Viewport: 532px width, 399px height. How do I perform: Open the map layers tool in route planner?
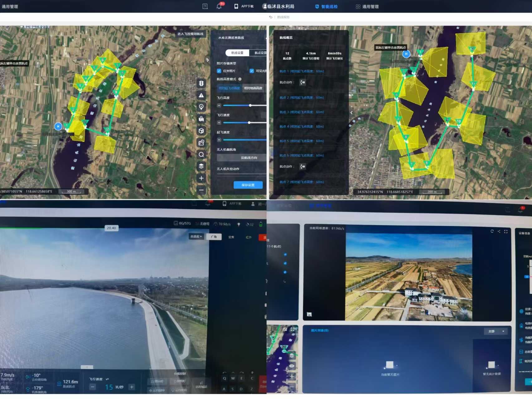click(201, 166)
